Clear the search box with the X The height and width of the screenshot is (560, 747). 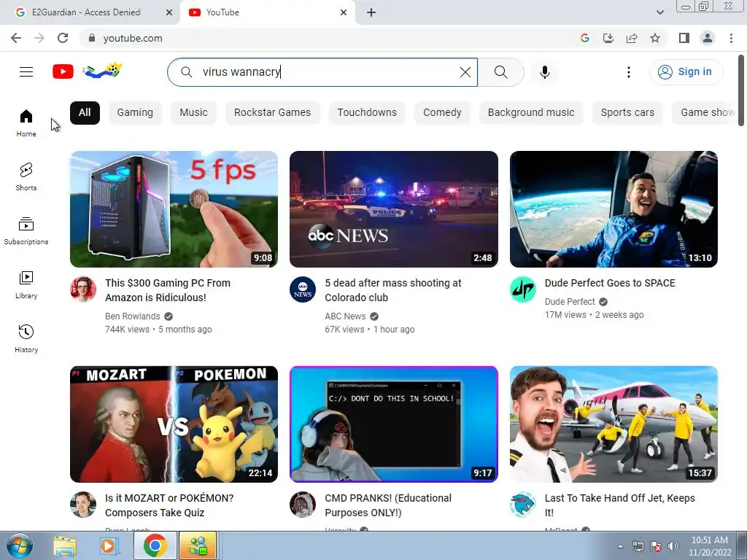coord(465,72)
